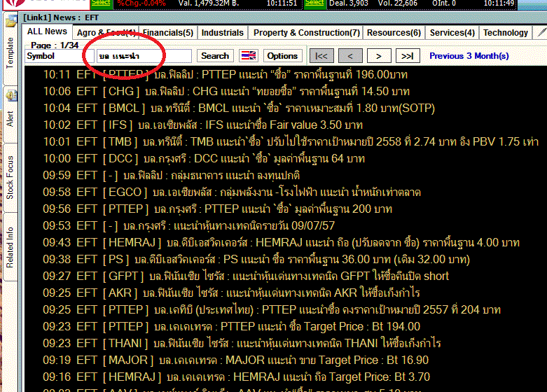Screen dimensions: 547x392
Task: Open the 09:27 GFPT news row
Action: 246,276
